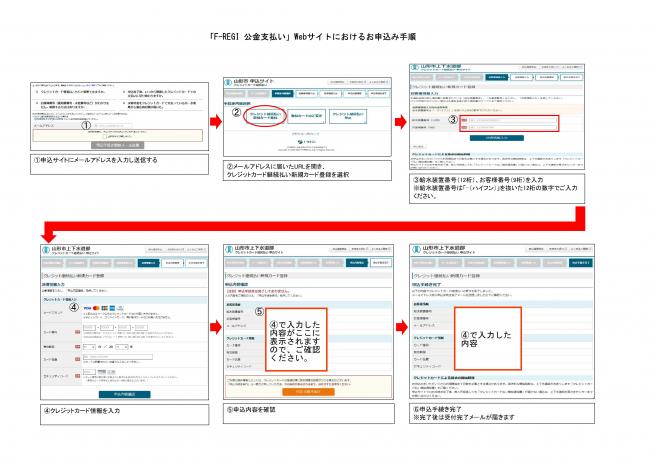Select the circled クレジットカード継続払い新規カード登録 button
The height and width of the screenshot is (459, 650).
(265, 117)
